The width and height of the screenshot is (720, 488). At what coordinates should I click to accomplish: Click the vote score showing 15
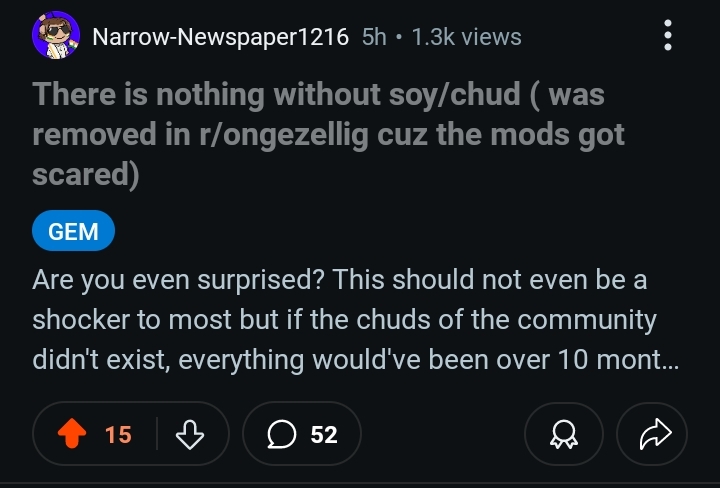point(118,434)
